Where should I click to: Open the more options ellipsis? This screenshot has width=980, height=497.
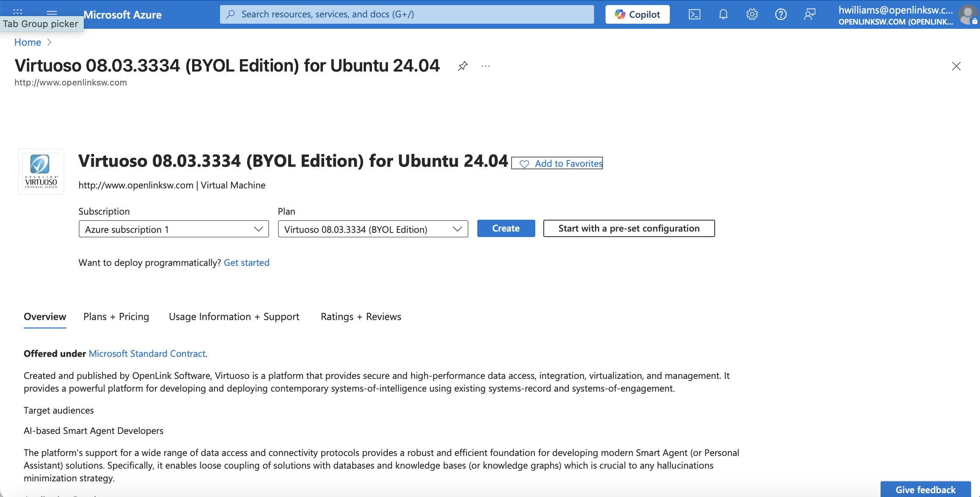pyautogui.click(x=486, y=66)
